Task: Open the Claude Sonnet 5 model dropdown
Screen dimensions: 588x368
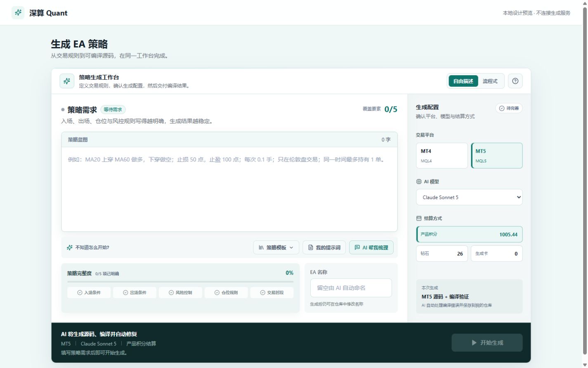Action: pyautogui.click(x=469, y=197)
